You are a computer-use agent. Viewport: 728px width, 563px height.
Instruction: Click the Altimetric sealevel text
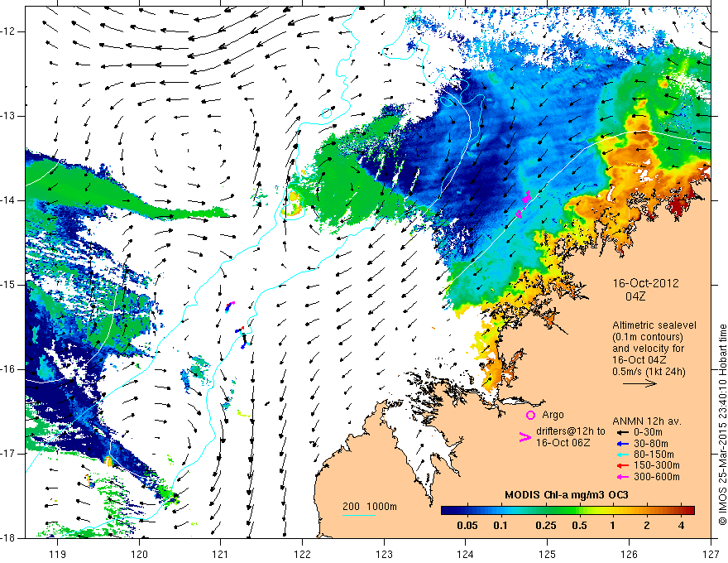click(654, 325)
